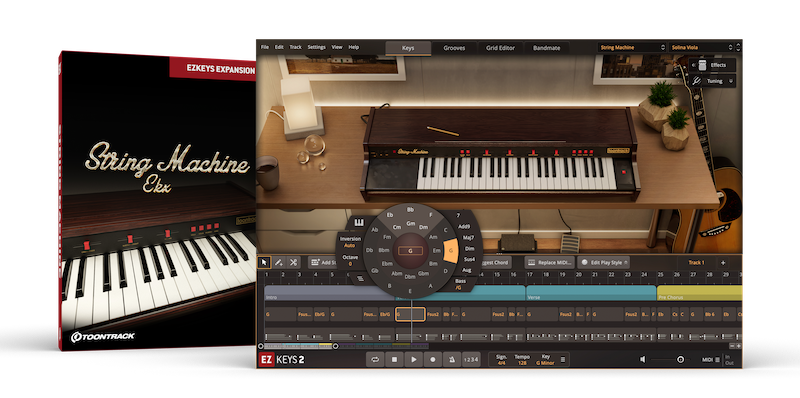800x398 pixels.
Task: Switch to the Keys tab
Action: point(408,48)
